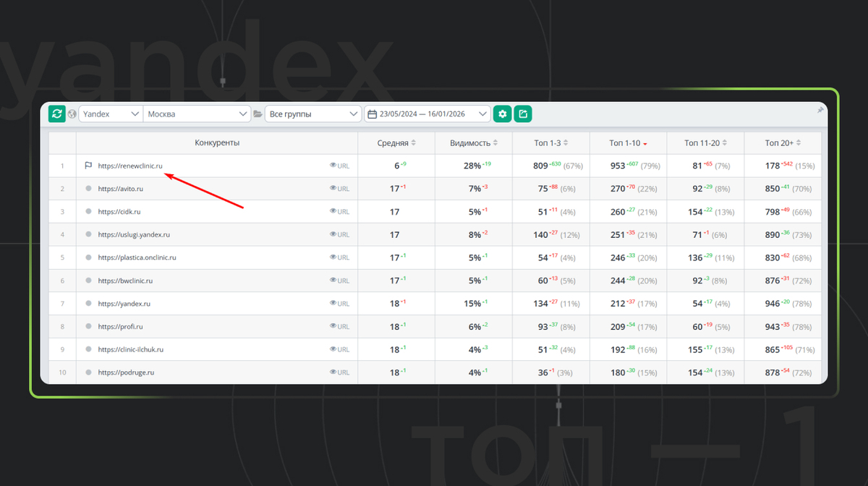This screenshot has width=868, height=486.
Task: Expand the Москва region dropdown
Action: point(197,114)
